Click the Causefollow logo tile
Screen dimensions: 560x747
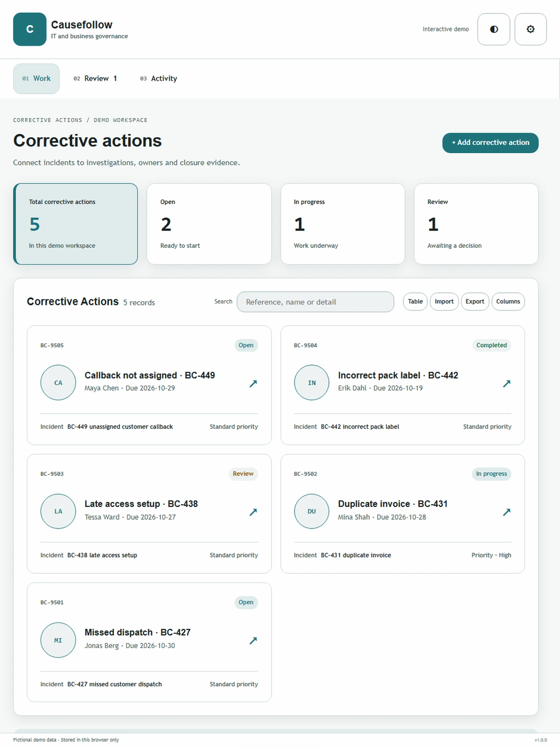29,29
